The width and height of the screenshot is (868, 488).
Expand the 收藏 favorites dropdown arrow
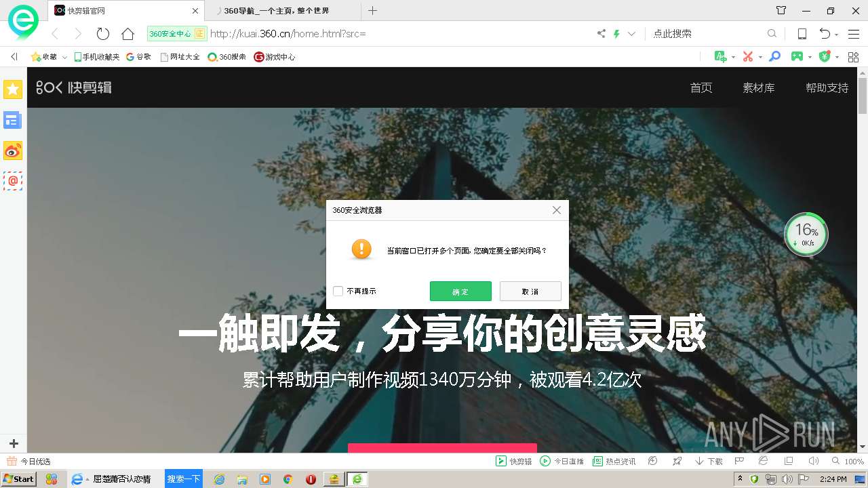(64, 57)
